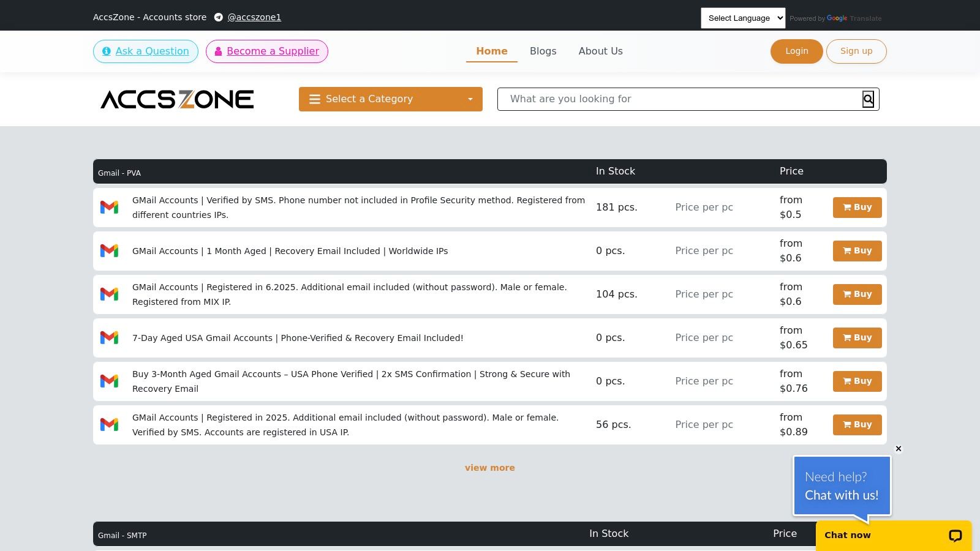Buy the 104 pcs. GMail accounts

pyautogui.click(x=858, y=294)
